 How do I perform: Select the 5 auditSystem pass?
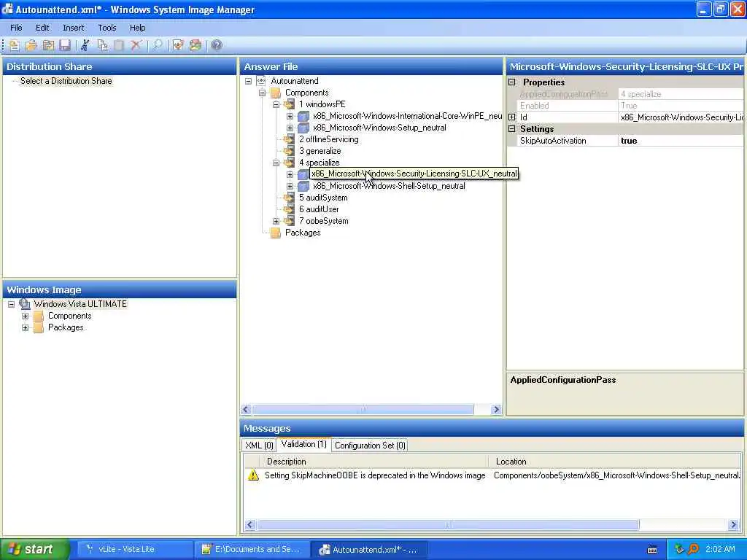tap(323, 198)
